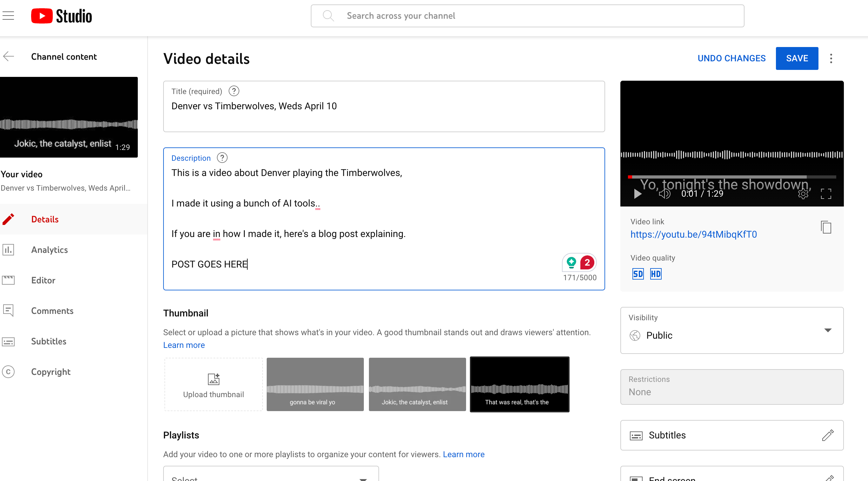Enter fullscreen in the video preview

826,194
